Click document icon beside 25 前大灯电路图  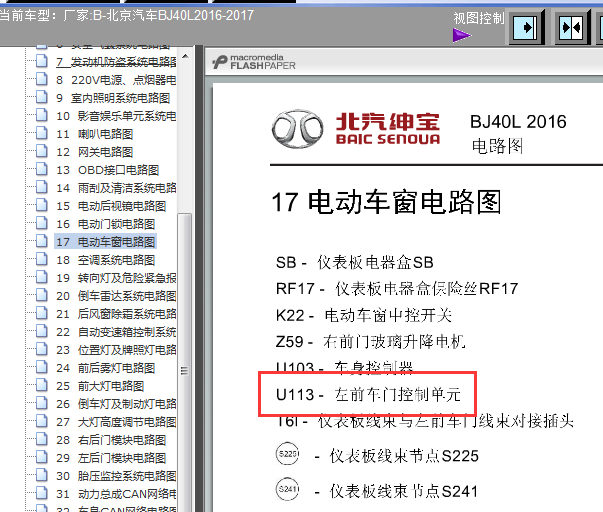coord(42,385)
